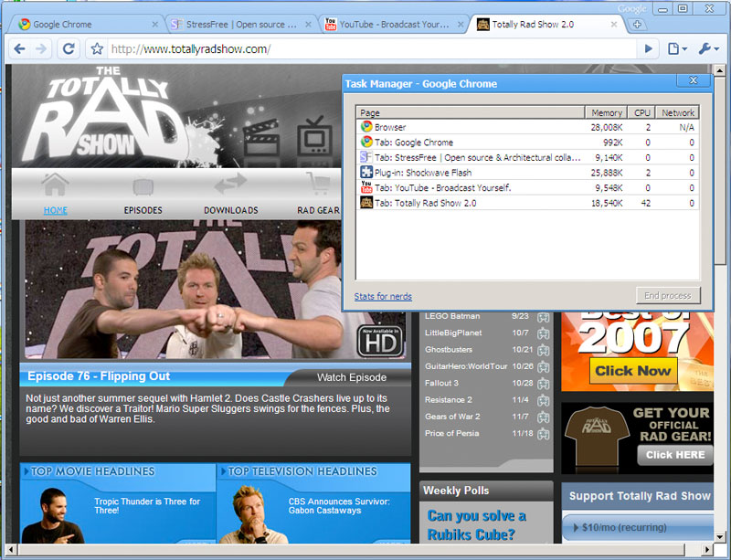Click the Fallout 3 release entry
The width and height of the screenshot is (731, 560).
point(487,384)
